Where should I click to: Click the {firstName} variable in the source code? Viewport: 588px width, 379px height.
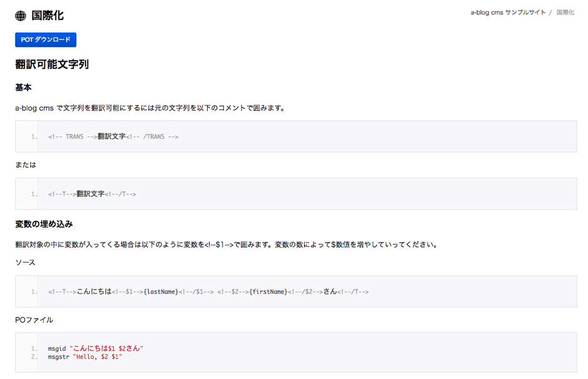pyautogui.click(x=268, y=291)
